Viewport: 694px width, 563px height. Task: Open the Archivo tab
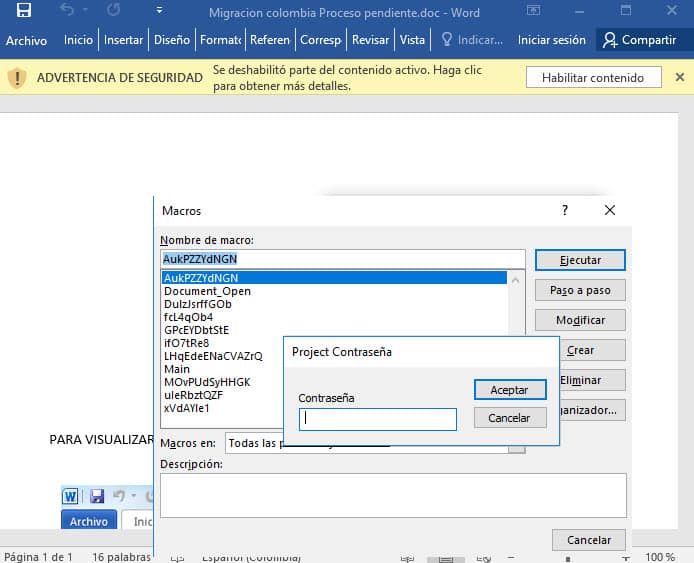26,40
